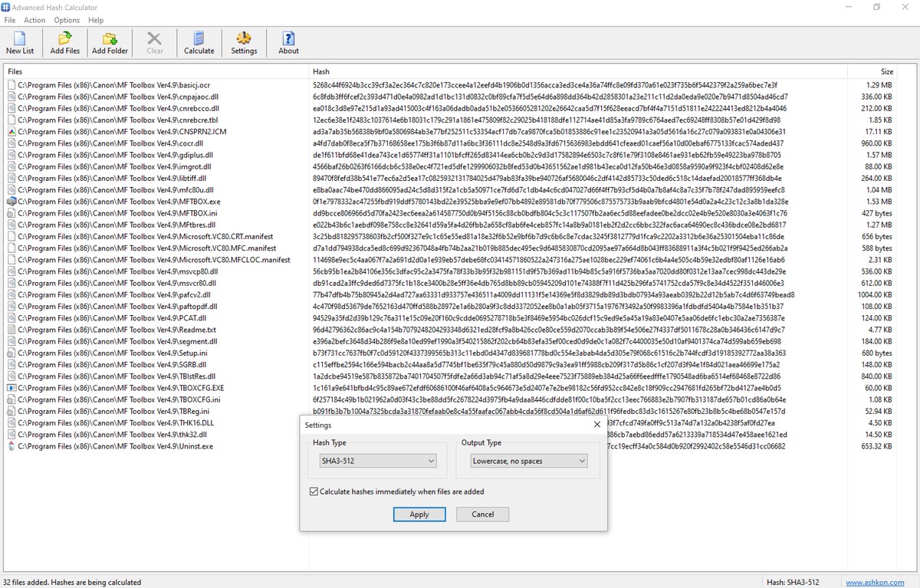Screen dimensions: 920x588
Task: Click the Add Folder toolbar icon
Action: [110, 43]
